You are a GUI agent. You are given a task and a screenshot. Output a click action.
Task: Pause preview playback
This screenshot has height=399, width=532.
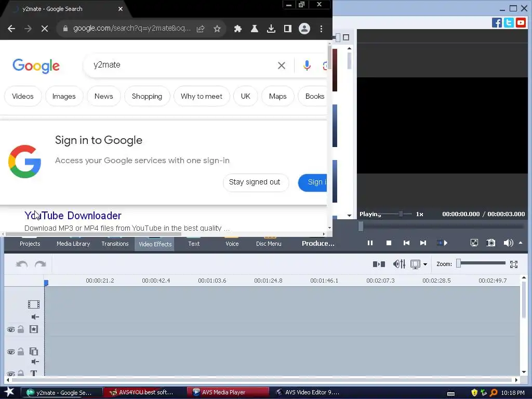pyautogui.click(x=370, y=243)
